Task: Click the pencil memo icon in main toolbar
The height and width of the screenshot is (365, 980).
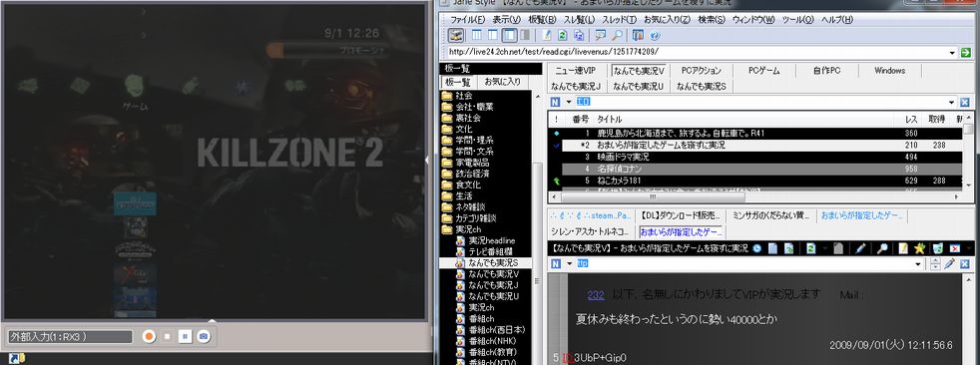Action: (x=547, y=36)
